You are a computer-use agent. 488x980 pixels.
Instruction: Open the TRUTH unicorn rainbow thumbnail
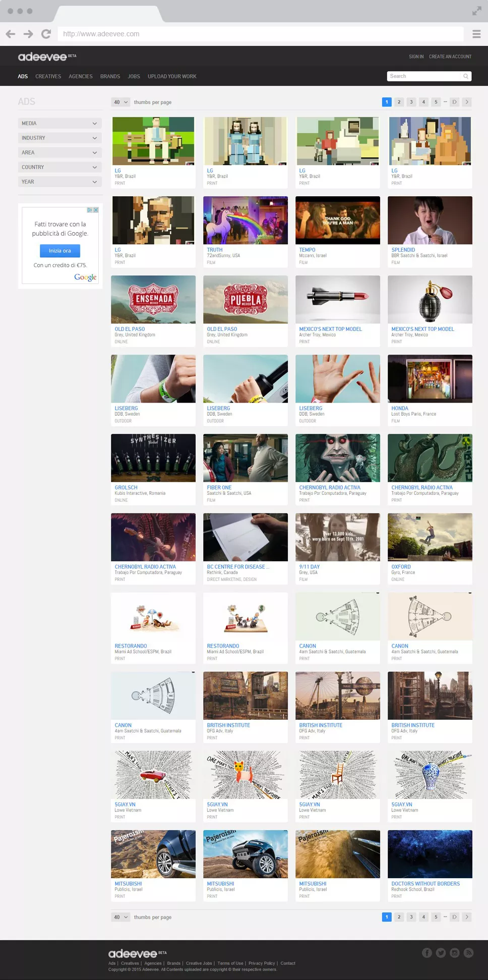point(246,220)
